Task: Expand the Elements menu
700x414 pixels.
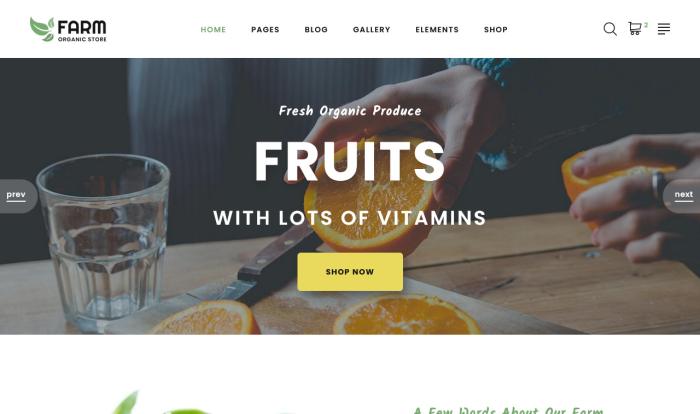Action: click(x=437, y=29)
